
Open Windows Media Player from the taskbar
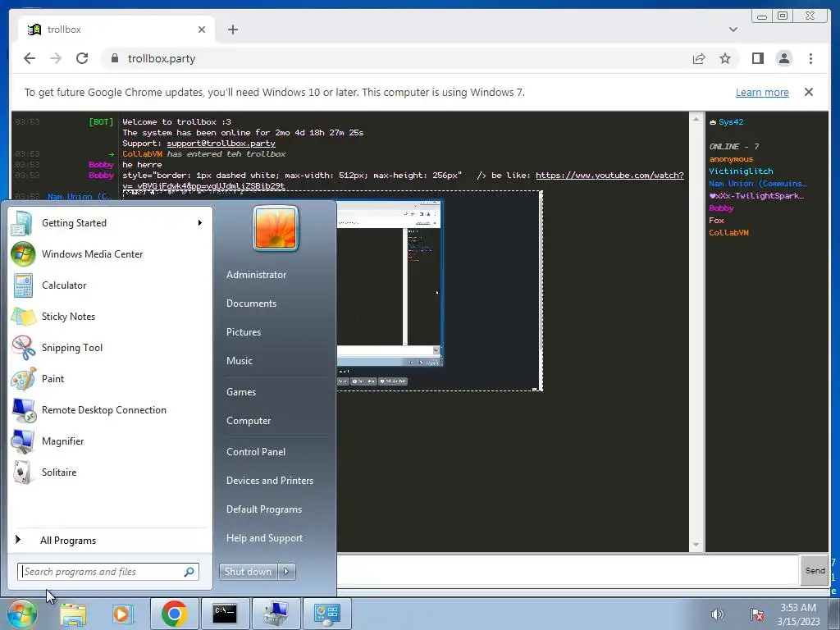[123, 614]
